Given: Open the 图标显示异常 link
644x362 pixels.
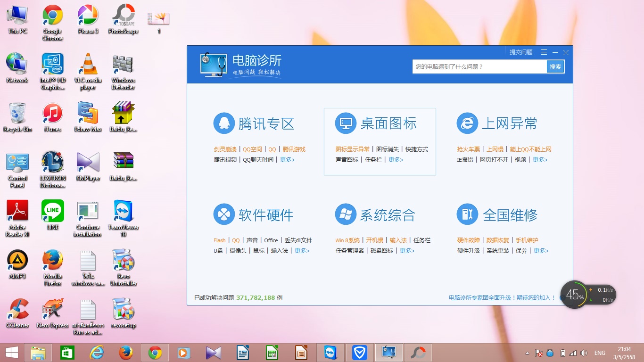Looking at the screenshot, I should (x=353, y=149).
